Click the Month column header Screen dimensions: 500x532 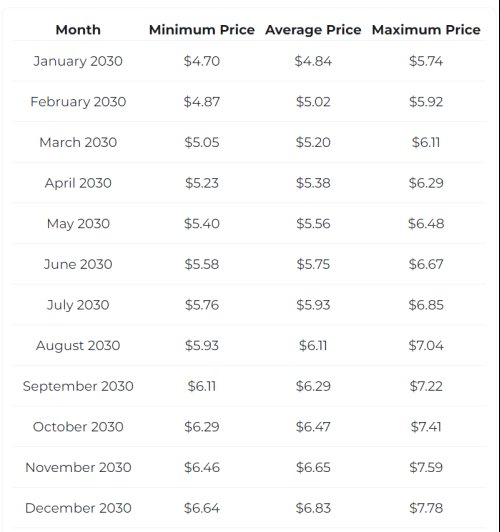pos(78,30)
